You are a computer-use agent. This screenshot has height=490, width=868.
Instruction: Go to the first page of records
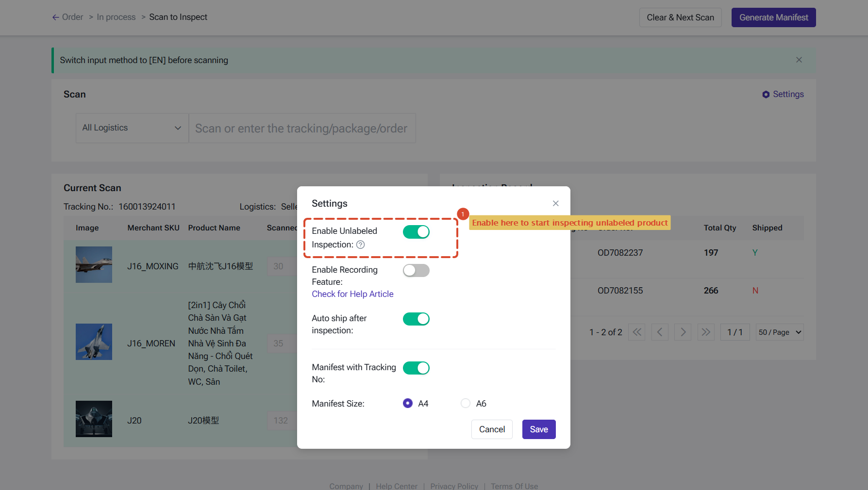click(636, 332)
